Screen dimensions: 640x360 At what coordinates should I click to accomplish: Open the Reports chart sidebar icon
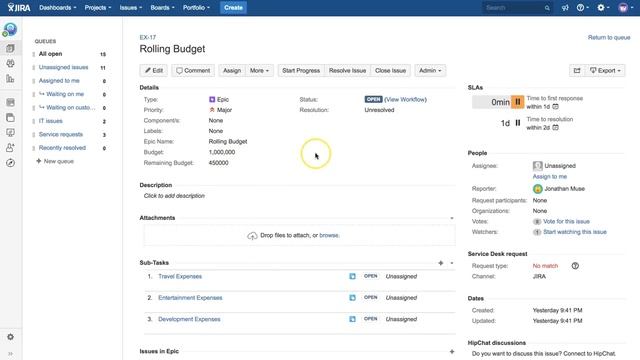pyautogui.click(x=10, y=79)
